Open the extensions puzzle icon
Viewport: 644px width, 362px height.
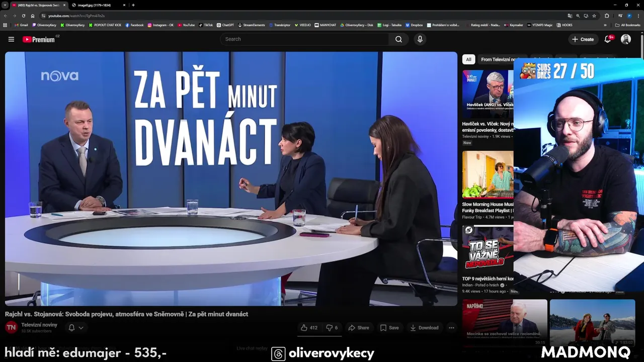pos(607,16)
